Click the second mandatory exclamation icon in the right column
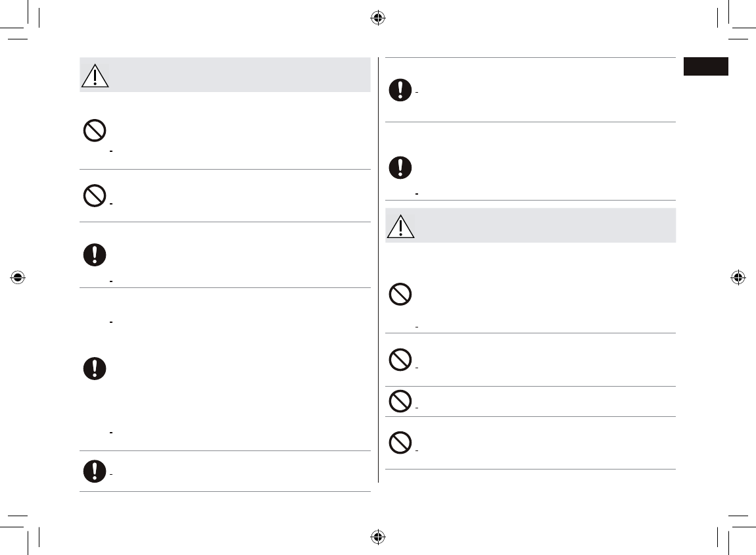The width and height of the screenshot is (756, 555). [400, 167]
